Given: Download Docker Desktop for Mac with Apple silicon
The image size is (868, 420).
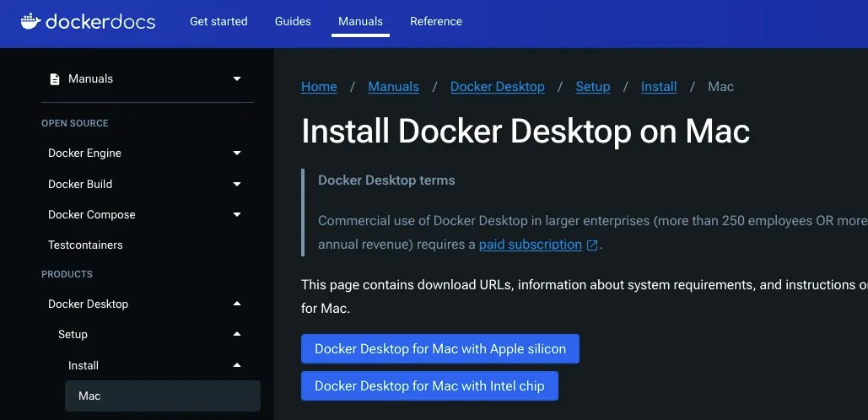Looking at the screenshot, I should pos(440,348).
